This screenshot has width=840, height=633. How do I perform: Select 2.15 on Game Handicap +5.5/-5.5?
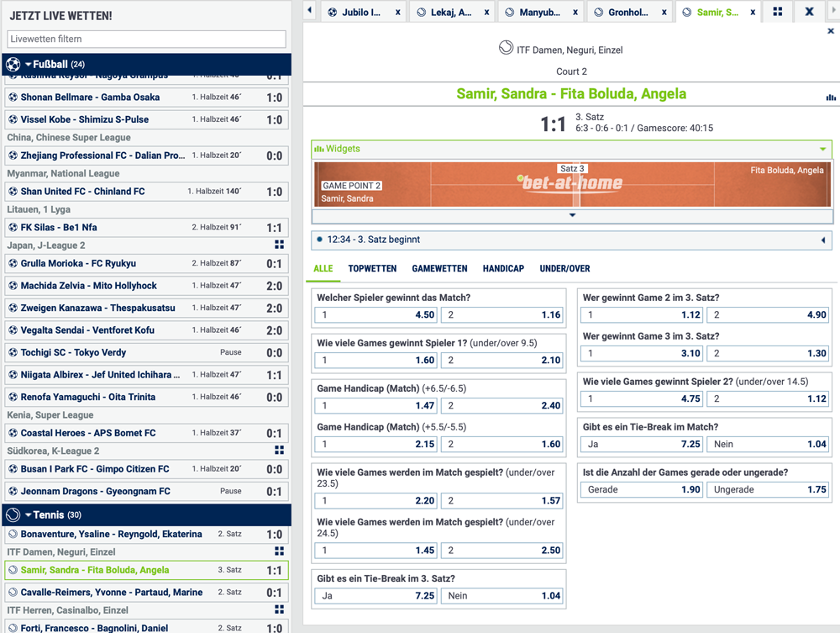coord(376,444)
